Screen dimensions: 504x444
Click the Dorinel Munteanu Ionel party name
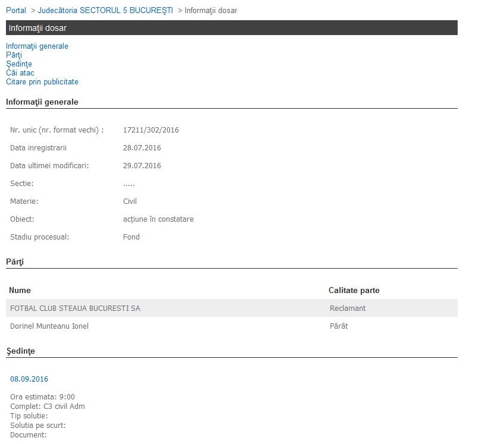(49, 326)
